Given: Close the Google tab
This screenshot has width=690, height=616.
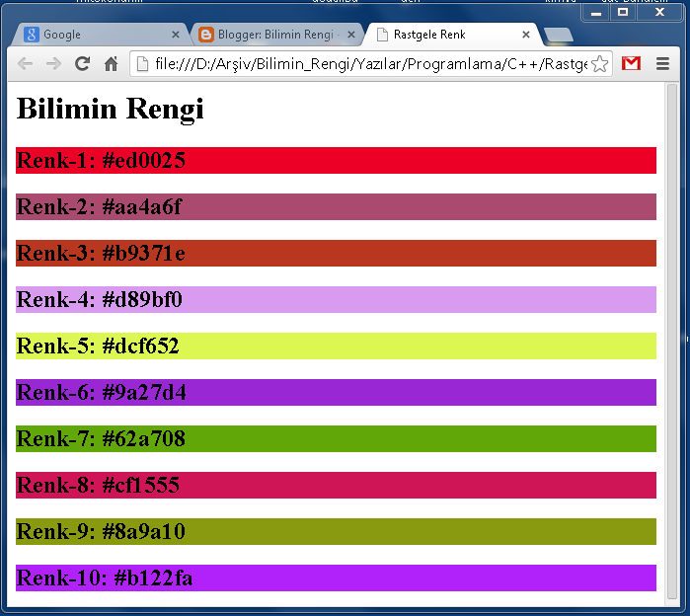Looking at the screenshot, I should (175, 35).
